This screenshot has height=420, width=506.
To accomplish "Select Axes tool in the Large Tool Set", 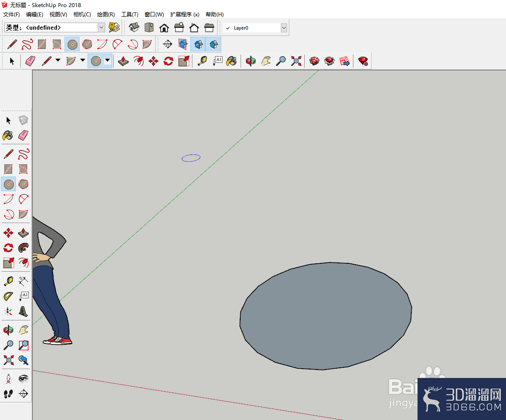I will pyautogui.click(x=8, y=311).
